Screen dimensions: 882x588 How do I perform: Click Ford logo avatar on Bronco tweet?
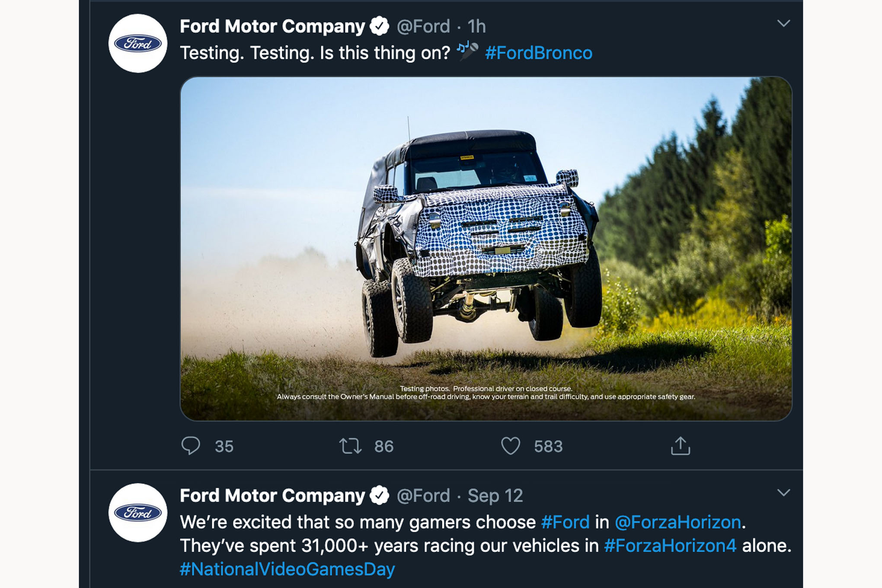138,43
